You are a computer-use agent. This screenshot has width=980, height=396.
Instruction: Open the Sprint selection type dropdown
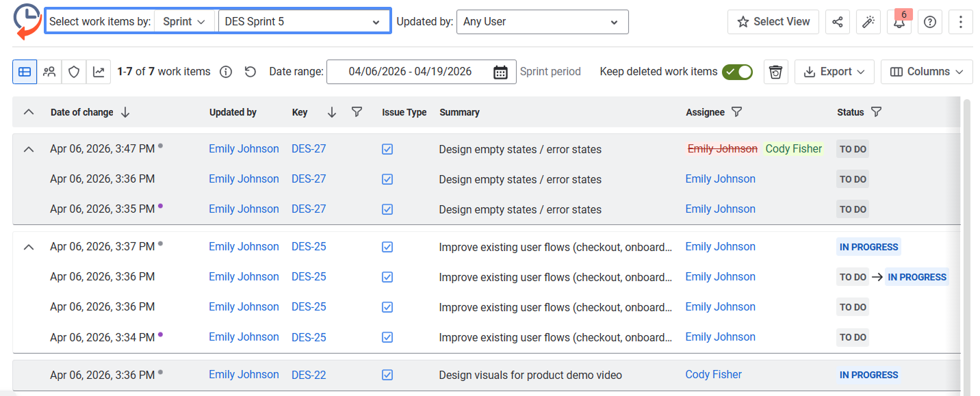pyautogui.click(x=184, y=22)
